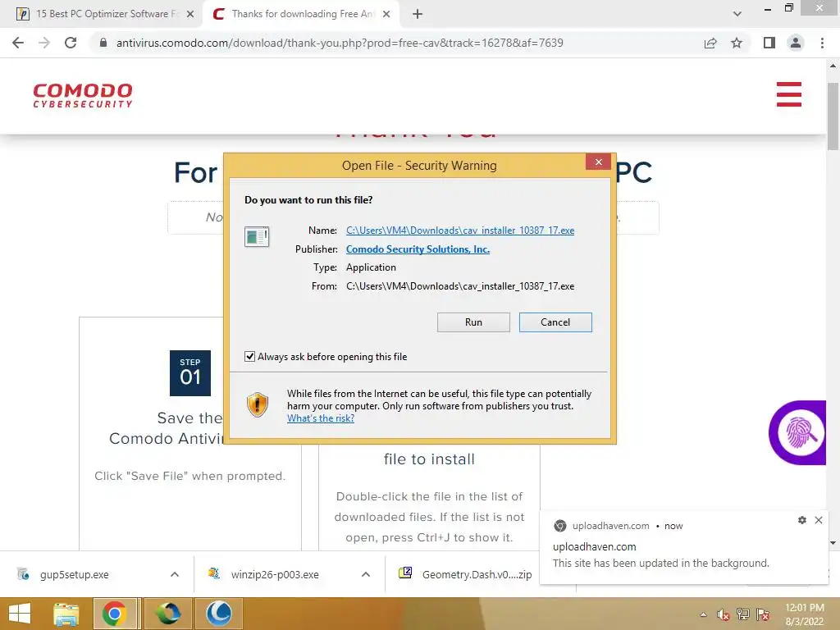Click the scrollbar up arrow
Screen dimensions: 840x630
click(833, 66)
